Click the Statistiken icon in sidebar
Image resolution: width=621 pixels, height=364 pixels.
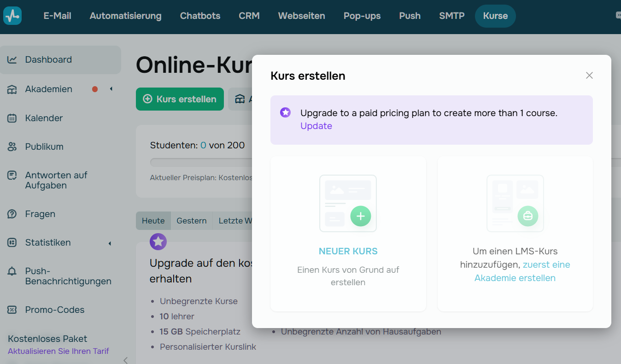(12, 243)
